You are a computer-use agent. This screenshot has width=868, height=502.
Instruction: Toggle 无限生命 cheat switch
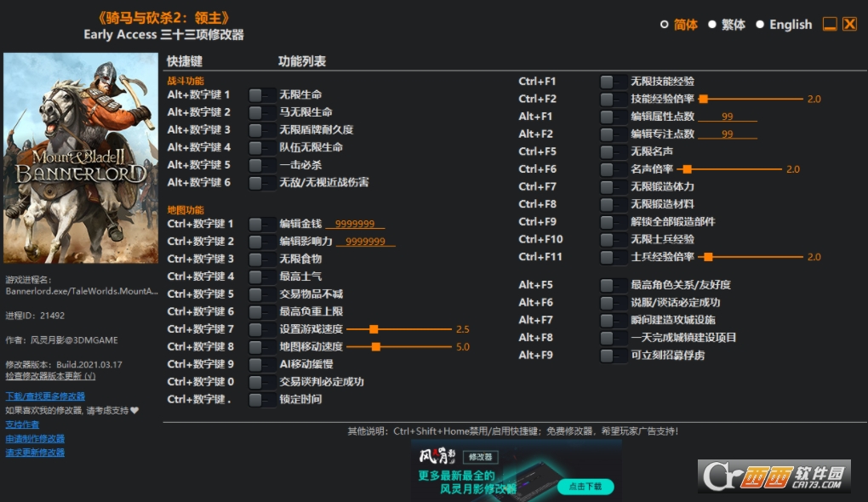click(x=262, y=95)
